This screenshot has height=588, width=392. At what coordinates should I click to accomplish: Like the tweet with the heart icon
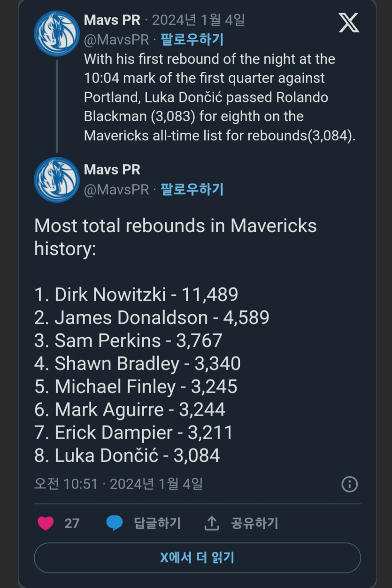tap(46, 523)
